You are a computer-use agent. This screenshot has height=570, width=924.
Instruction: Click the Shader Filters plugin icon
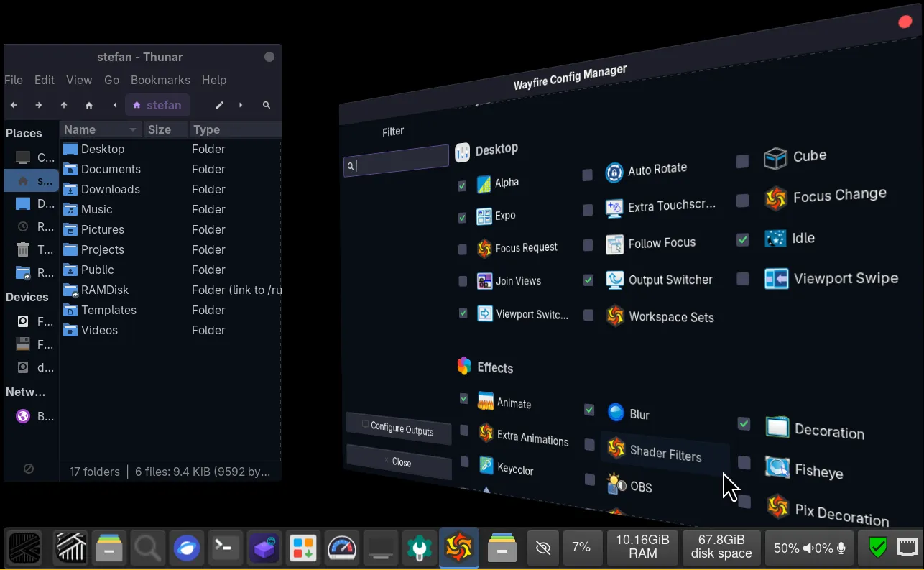point(616,448)
